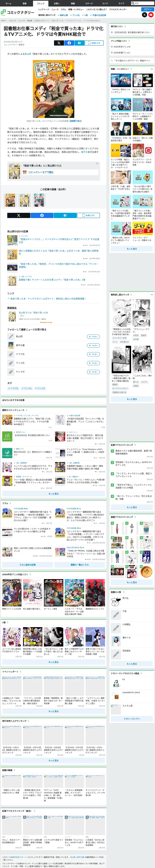Share article on Facebook from top share bar
This screenshot has width=155, height=868.
(69, 43)
